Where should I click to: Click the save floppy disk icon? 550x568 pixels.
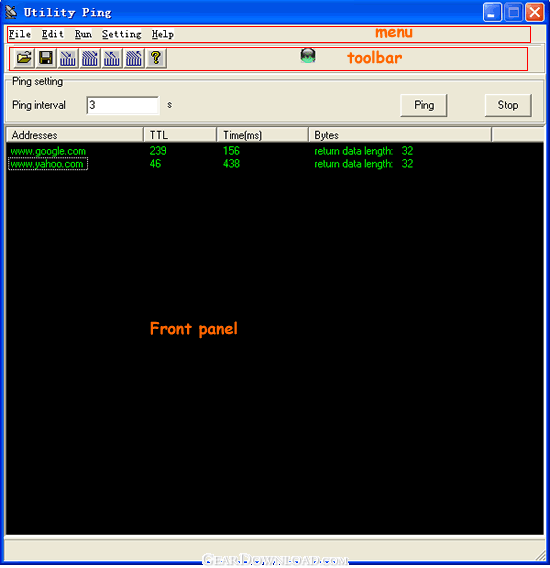46,58
